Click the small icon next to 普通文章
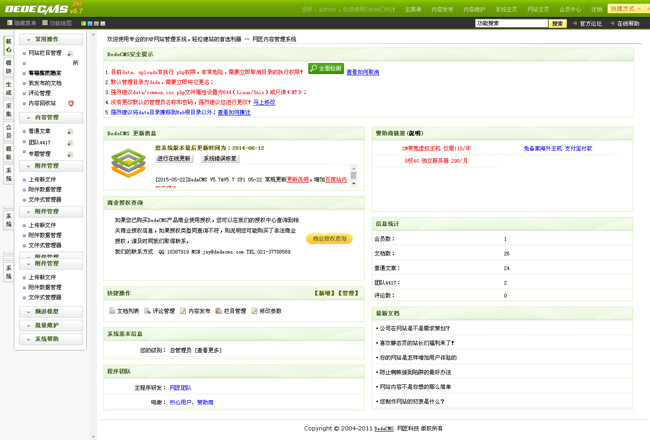Image resolution: width=650 pixels, height=440 pixels. tap(70, 131)
